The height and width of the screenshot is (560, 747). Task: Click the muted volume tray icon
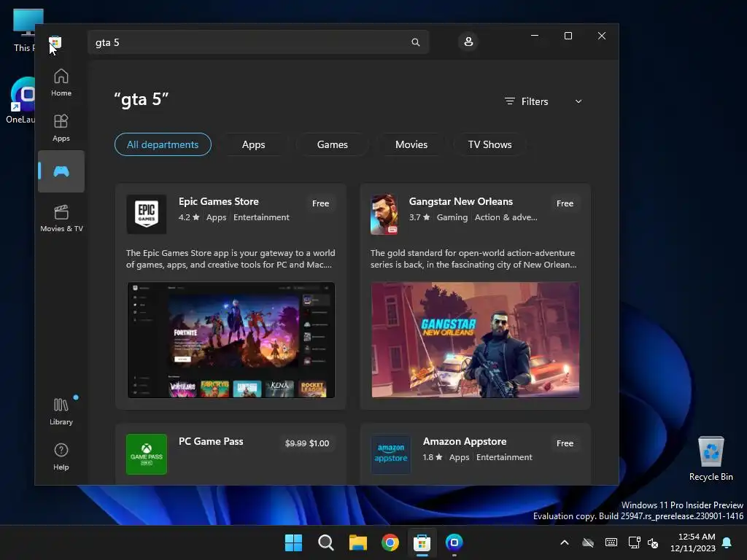(x=653, y=542)
